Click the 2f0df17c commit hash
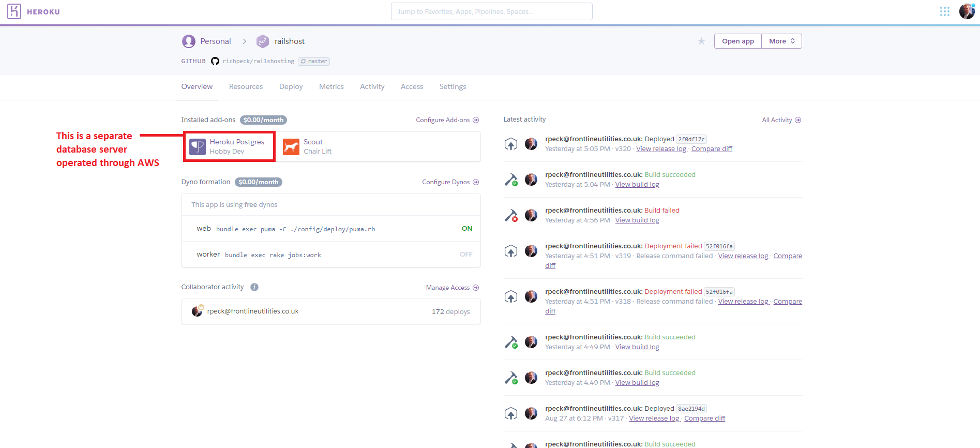 coord(691,139)
